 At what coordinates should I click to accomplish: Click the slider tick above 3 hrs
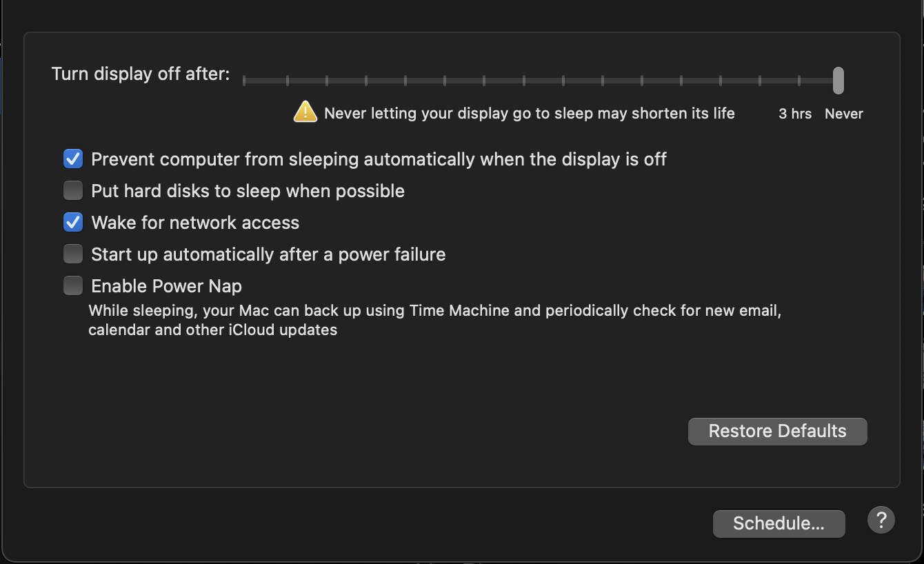[799, 81]
